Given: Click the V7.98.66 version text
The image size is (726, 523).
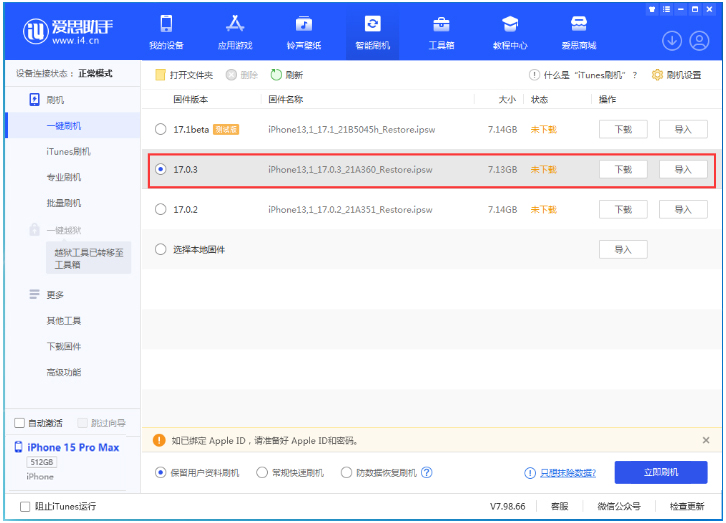Looking at the screenshot, I should [x=507, y=506].
